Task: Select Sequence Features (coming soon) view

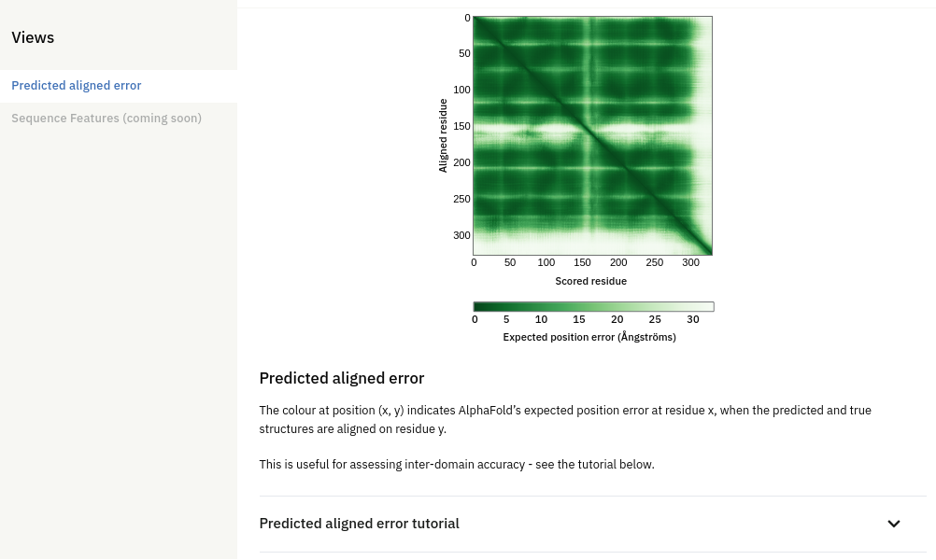Action: 106,119
